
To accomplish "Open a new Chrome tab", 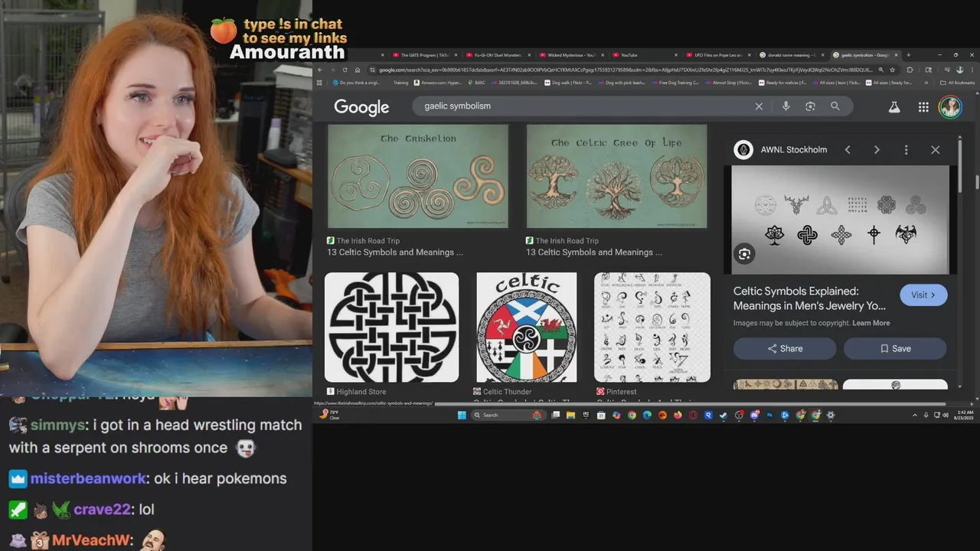I will pos(909,55).
